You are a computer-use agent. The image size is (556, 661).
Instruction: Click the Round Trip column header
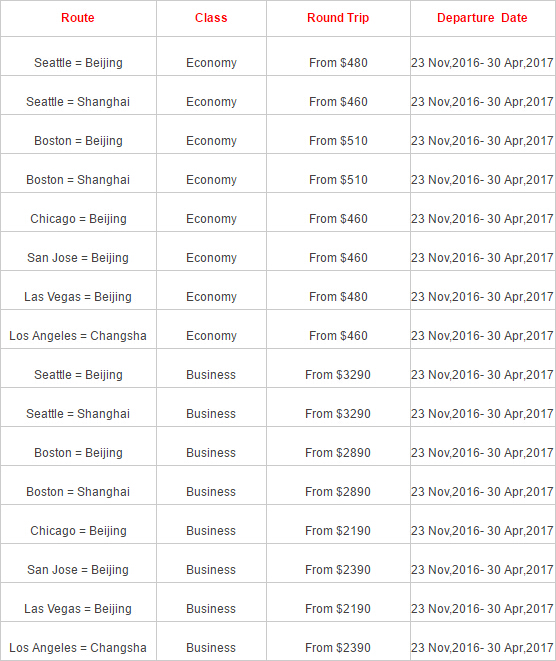click(338, 18)
